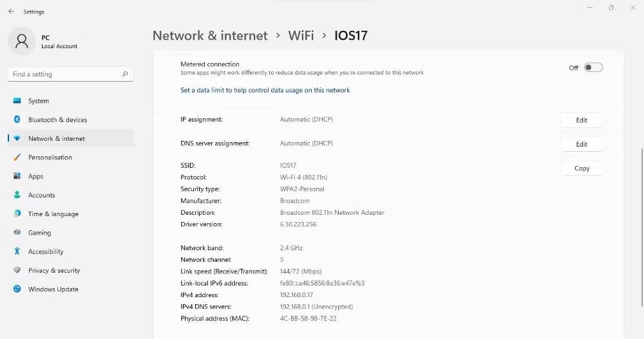Click the System icon in sidebar
The image size is (644, 339).
click(x=17, y=101)
